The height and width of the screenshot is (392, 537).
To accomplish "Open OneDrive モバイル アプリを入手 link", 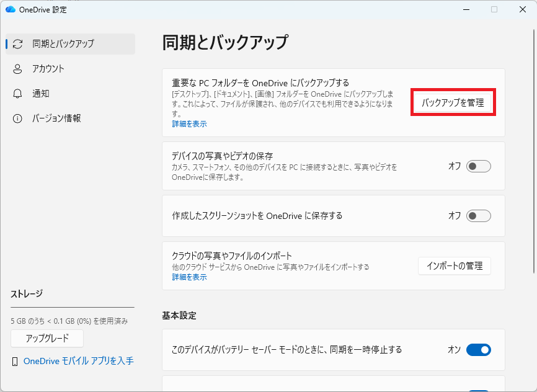I will (78, 361).
